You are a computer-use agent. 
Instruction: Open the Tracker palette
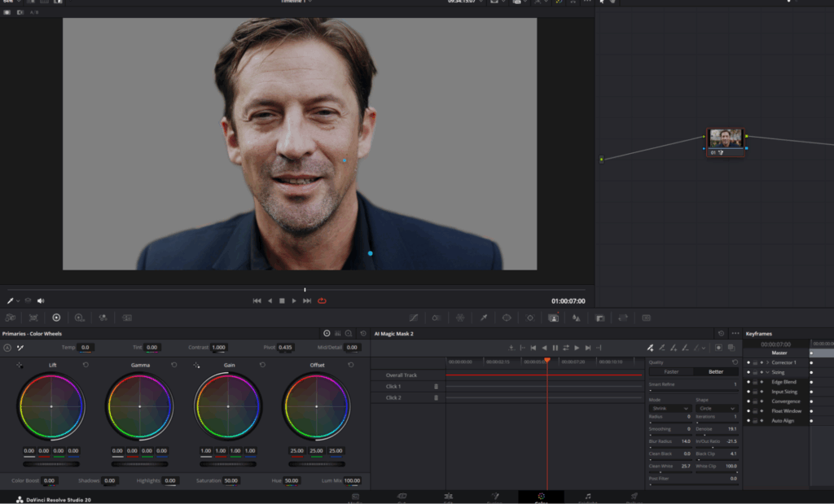tap(529, 318)
